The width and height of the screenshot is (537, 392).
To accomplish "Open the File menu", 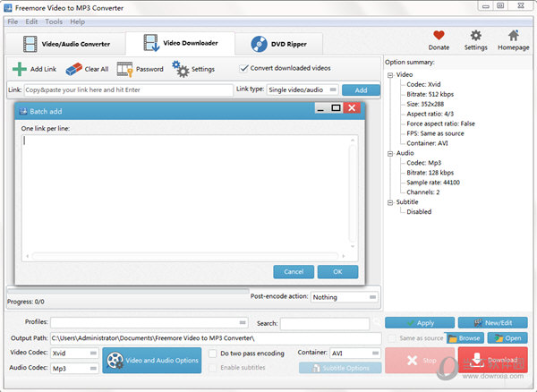I will point(13,21).
